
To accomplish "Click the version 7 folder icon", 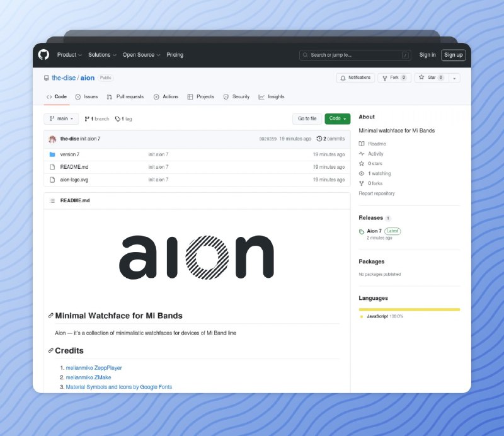I will (x=52, y=154).
